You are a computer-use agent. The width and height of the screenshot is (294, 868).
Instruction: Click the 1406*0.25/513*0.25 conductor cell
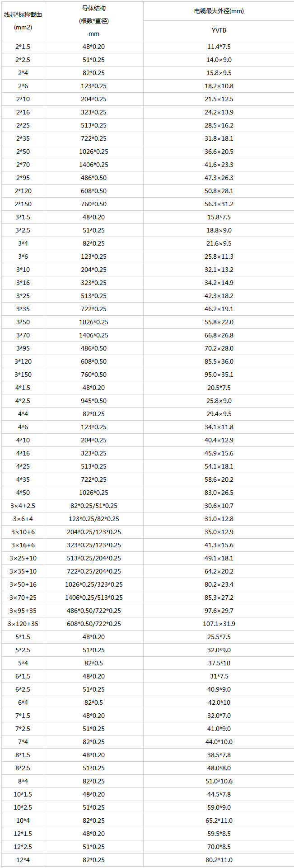[x=94, y=598]
